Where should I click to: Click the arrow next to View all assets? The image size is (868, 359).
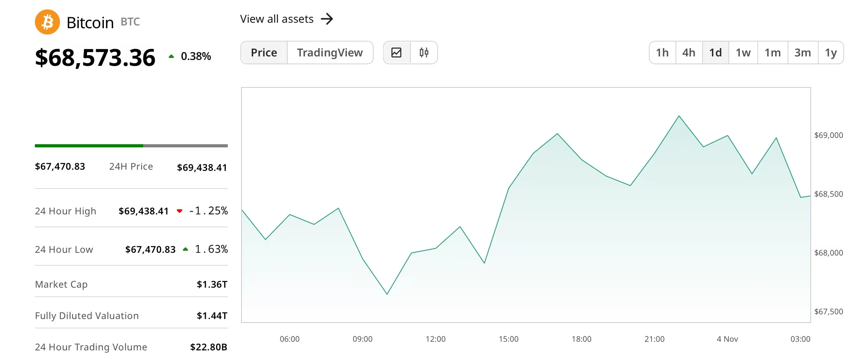coord(327,19)
